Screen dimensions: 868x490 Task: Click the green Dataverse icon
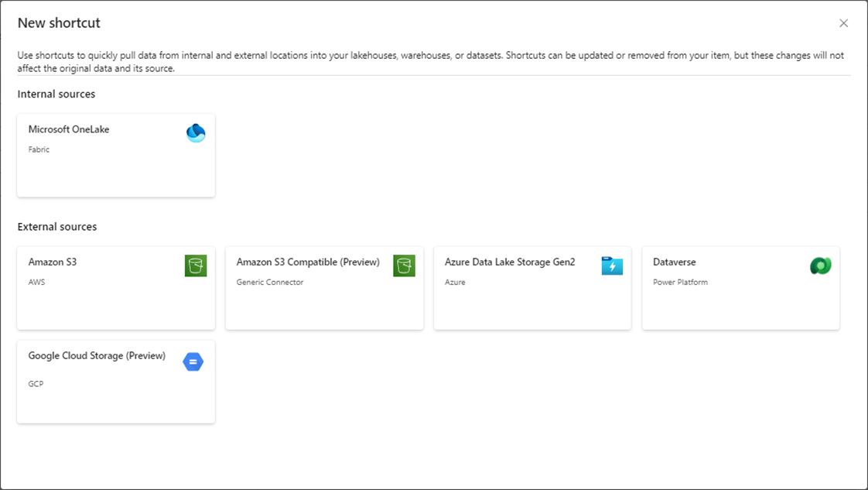(x=820, y=266)
